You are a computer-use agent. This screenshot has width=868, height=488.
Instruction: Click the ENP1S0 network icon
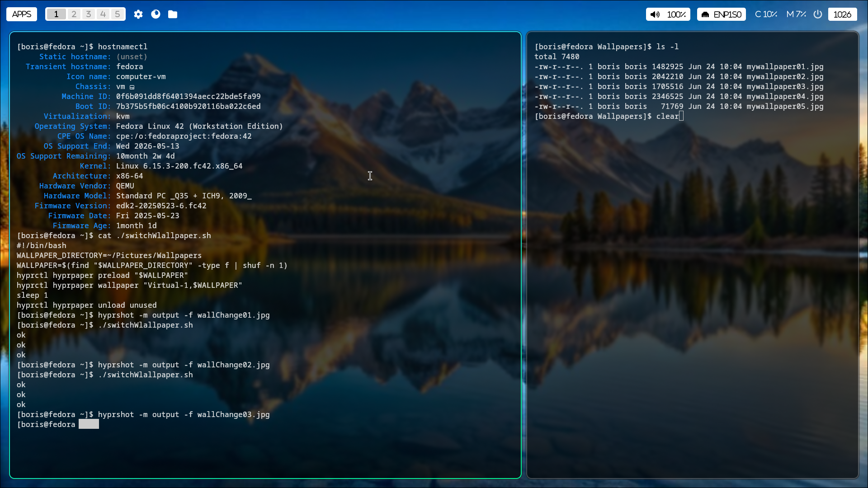[x=705, y=14]
